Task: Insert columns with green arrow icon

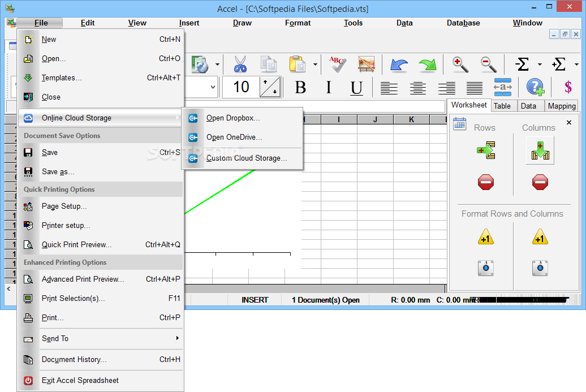Action: coord(540,150)
